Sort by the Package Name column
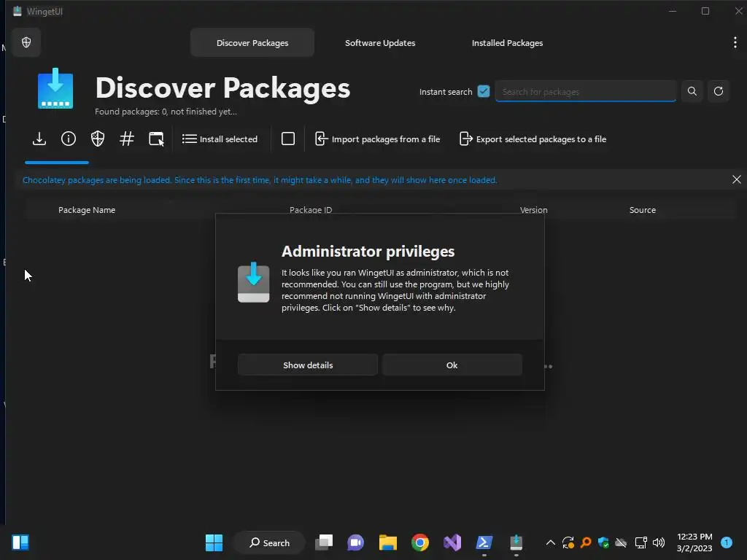 (x=87, y=210)
